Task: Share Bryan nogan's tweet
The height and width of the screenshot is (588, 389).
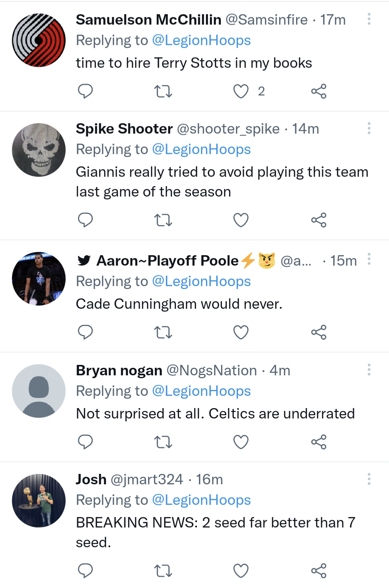Action: click(x=319, y=442)
